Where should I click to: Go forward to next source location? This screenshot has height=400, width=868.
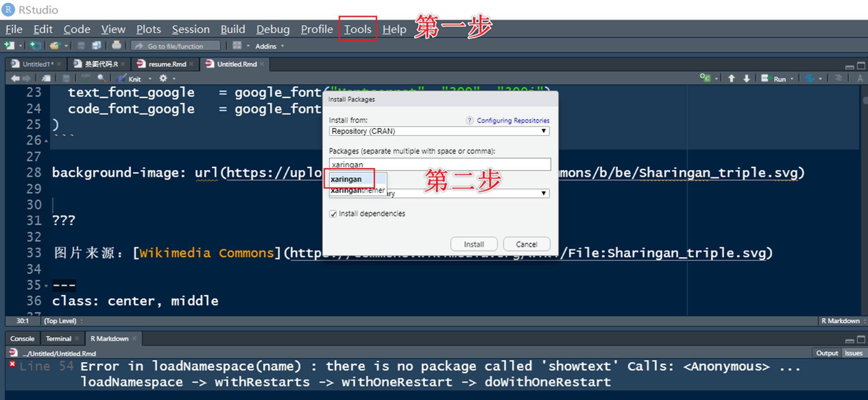(x=27, y=78)
